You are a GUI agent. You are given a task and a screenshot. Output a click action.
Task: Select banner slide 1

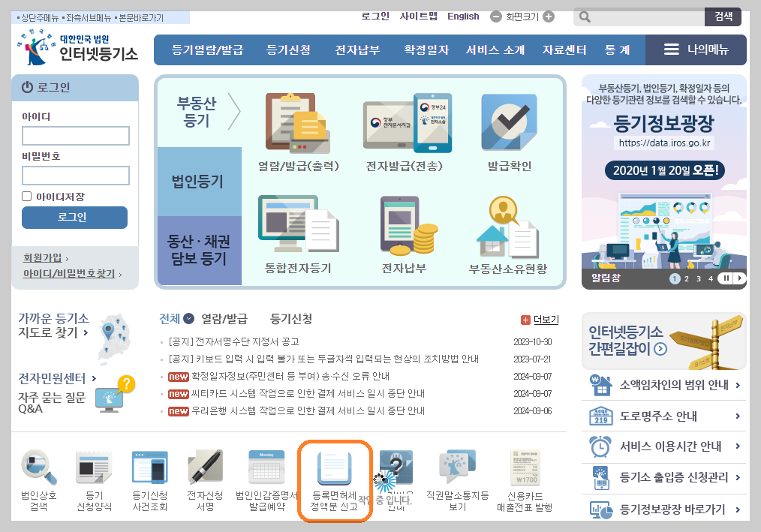675,278
